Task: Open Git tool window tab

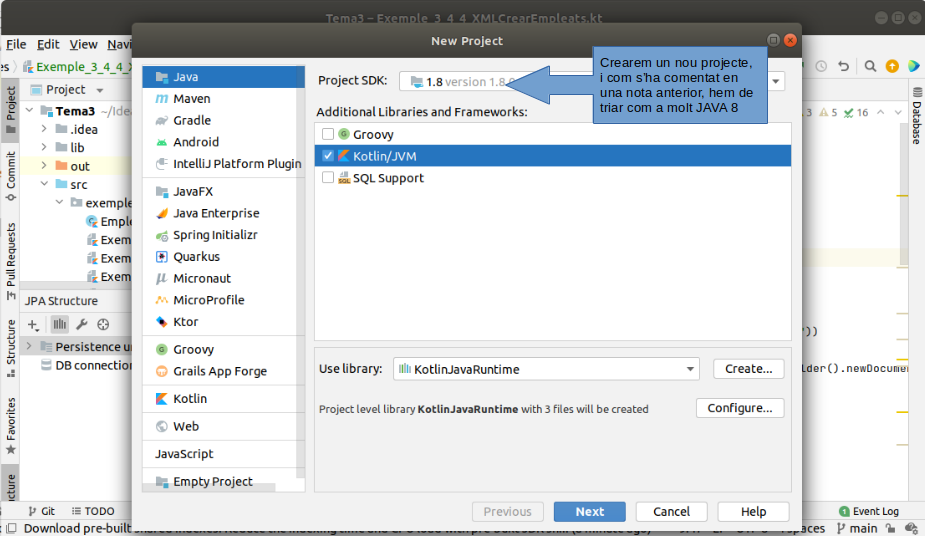Action: click(41, 512)
